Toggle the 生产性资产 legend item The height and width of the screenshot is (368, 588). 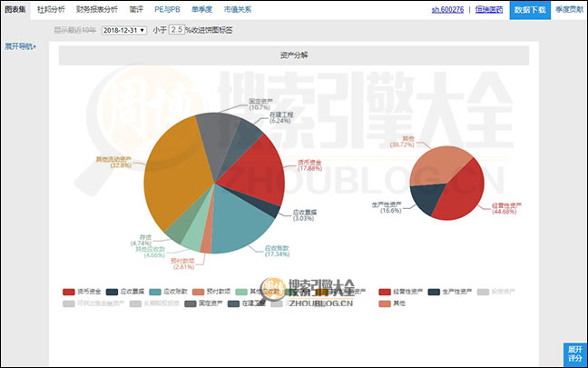[x=450, y=292]
